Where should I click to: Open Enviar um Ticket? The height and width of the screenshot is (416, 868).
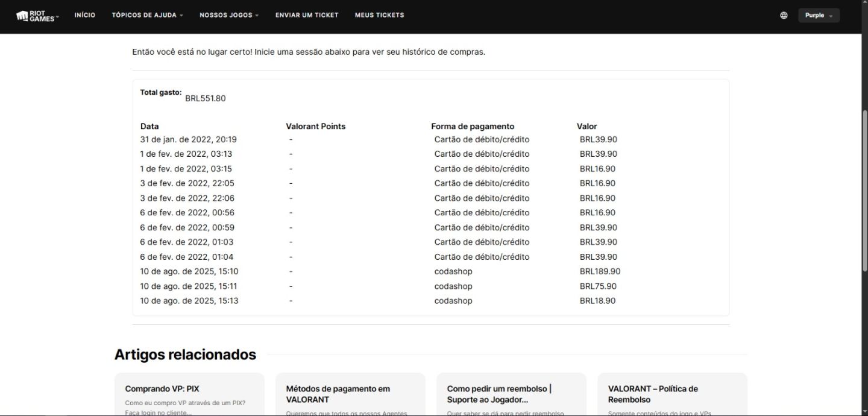click(x=307, y=15)
